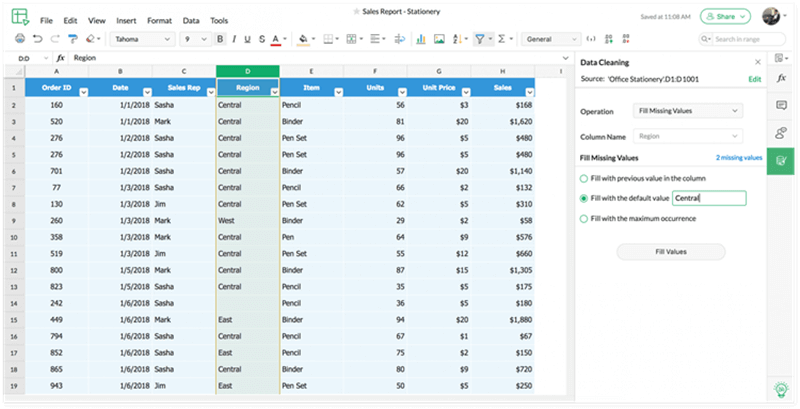Click the Edit source link
Image resolution: width=800 pixels, height=409 pixels.
(x=755, y=79)
